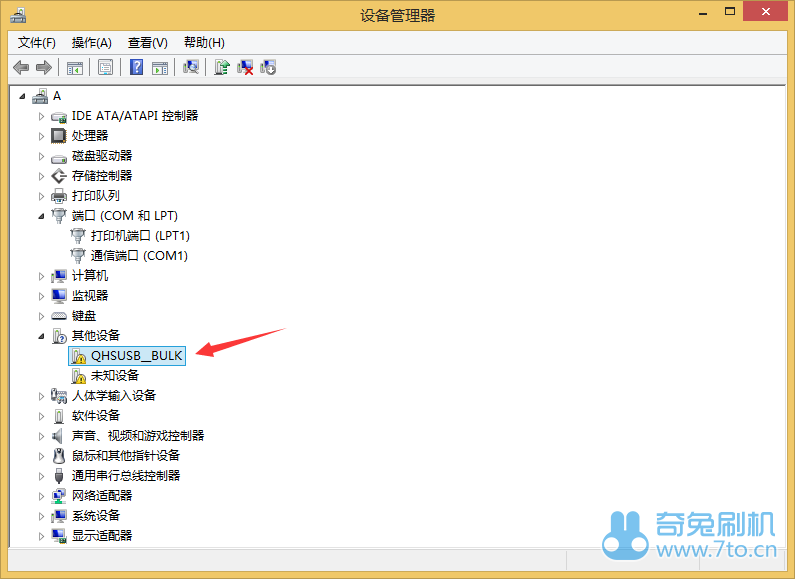Click the keyboard category icon

pyautogui.click(x=59, y=316)
